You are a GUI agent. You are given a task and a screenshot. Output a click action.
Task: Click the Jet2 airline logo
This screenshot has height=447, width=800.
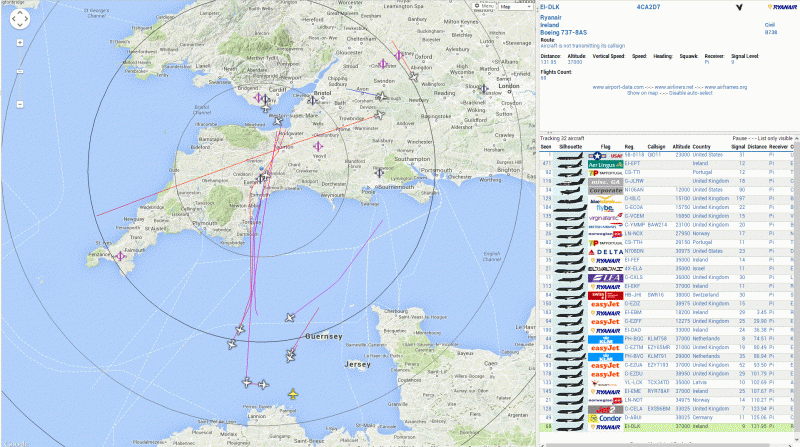point(605,409)
